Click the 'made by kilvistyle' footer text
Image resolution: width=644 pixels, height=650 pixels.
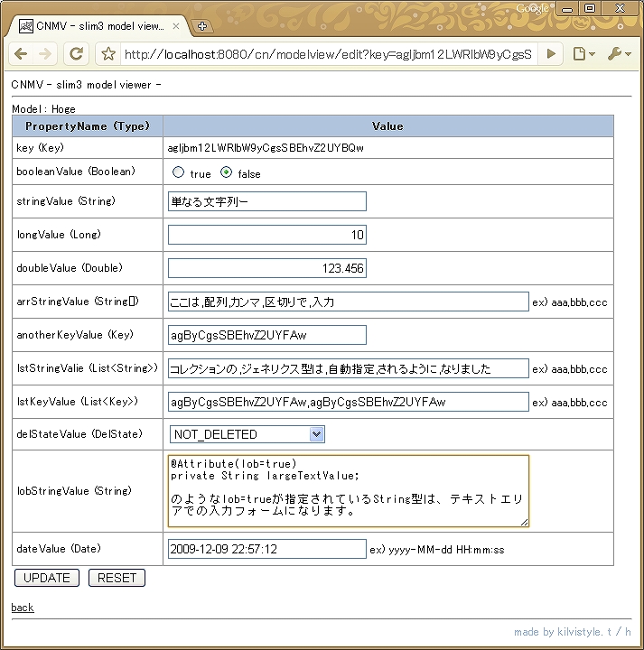click(x=573, y=632)
